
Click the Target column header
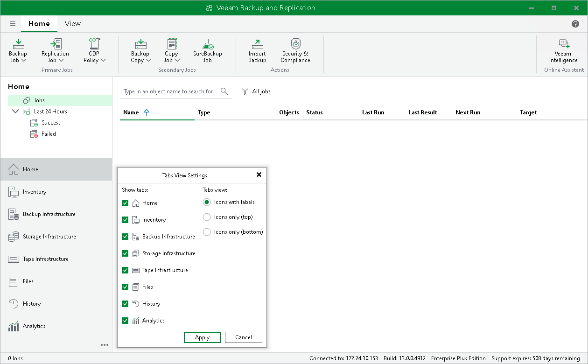[x=529, y=112]
